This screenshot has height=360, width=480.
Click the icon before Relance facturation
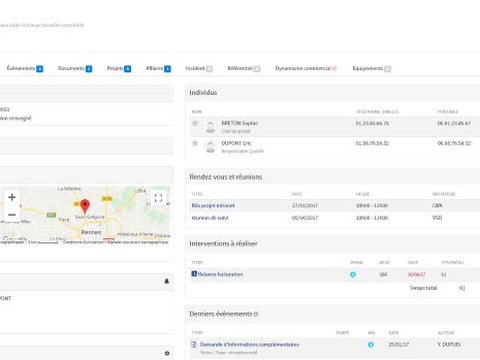pyautogui.click(x=194, y=274)
